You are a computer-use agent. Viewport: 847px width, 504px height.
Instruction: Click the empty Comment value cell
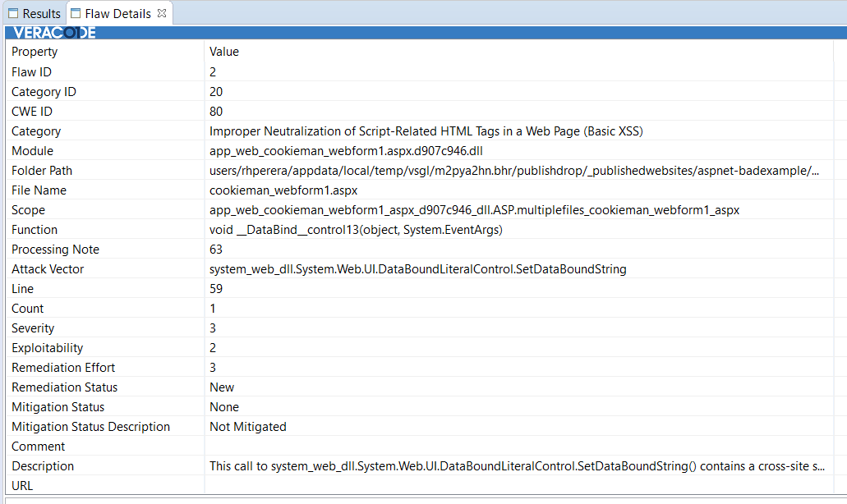coord(518,447)
